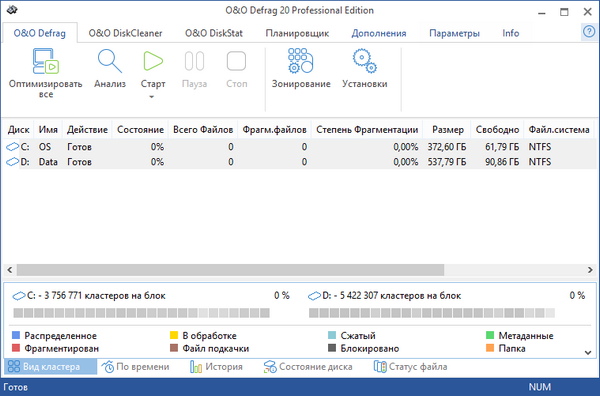600x396 pixels.
Task: Sort by the Диск column header
Action: [x=19, y=130]
